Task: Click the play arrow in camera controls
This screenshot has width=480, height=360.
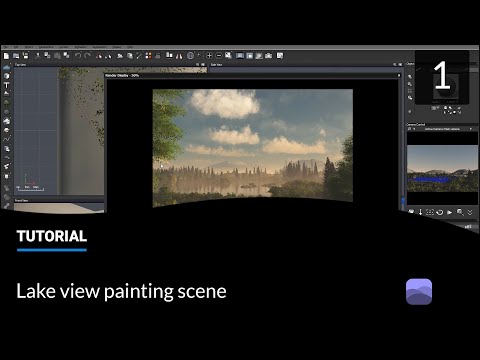Action: 450,212
